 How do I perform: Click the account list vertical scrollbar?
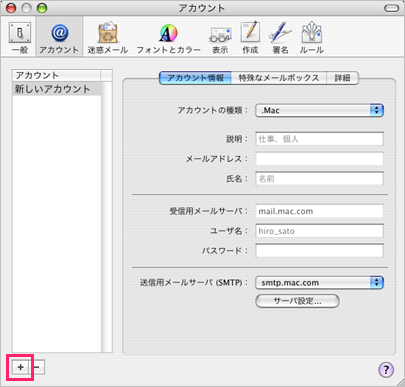[107, 217]
